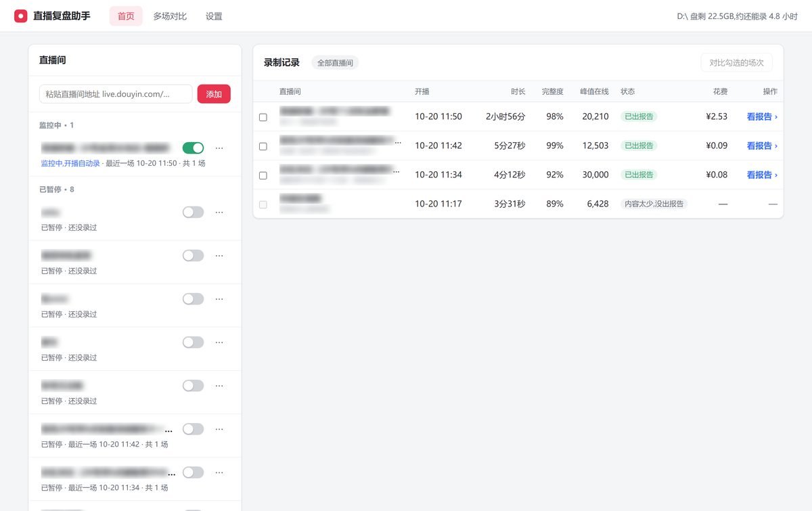Open more options for sidebar room 最近一场 10-20 11:34
Image resolution: width=812 pixels, height=511 pixels.
[x=219, y=472]
